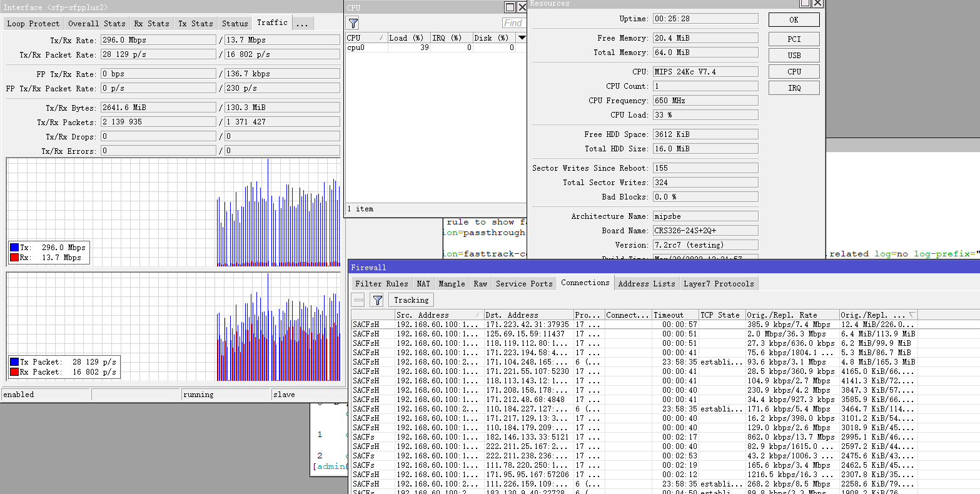Show more tabs via the '...' button
Viewport: 980px width, 494px height.
point(302,24)
